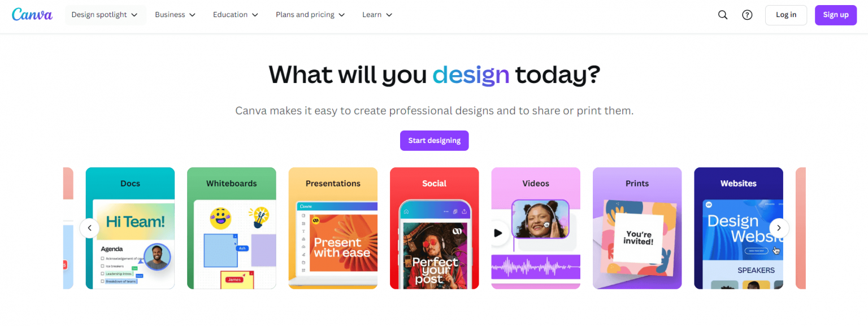This screenshot has width=868, height=326.
Task: Open the Education menu
Action: (x=235, y=15)
